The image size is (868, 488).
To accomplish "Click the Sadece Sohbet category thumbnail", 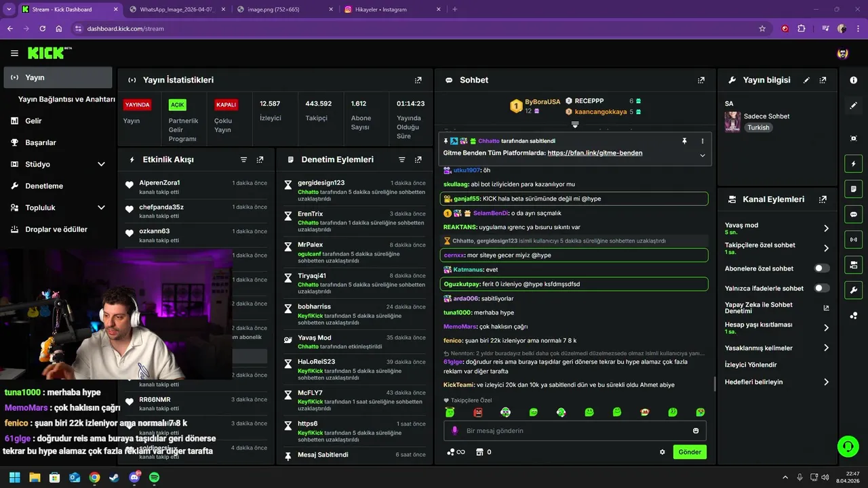I will [732, 122].
